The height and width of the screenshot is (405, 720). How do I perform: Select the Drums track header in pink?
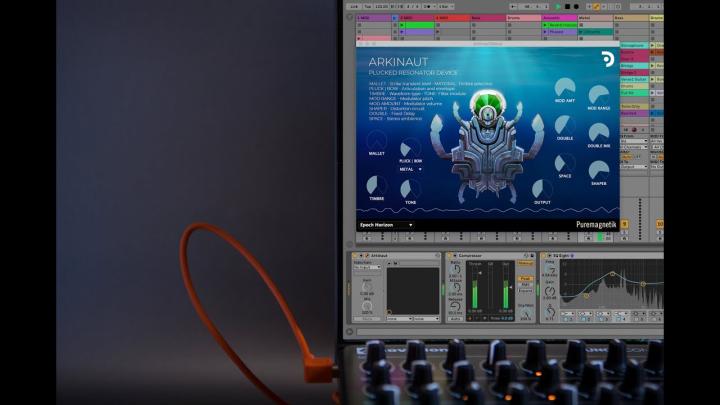523,18
